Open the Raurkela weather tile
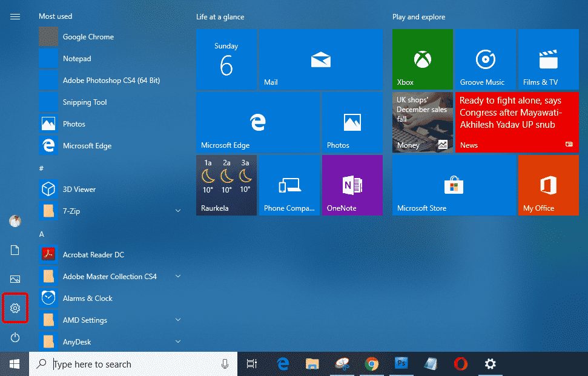The width and height of the screenshot is (588, 376). [226, 185]
